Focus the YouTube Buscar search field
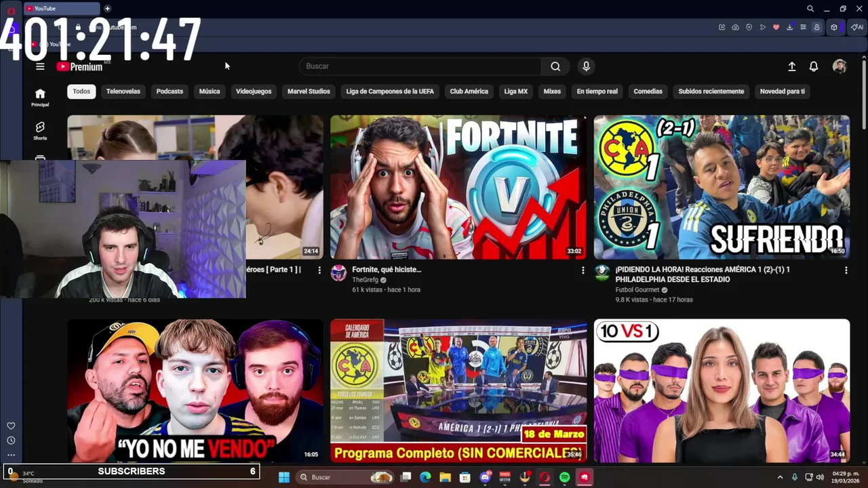 (420, 66)
